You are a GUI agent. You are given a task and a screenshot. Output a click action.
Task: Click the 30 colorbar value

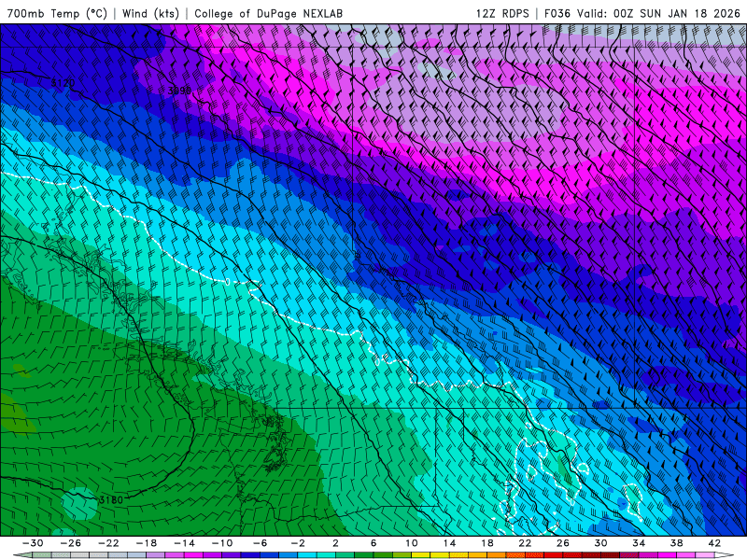coord(601,543)
